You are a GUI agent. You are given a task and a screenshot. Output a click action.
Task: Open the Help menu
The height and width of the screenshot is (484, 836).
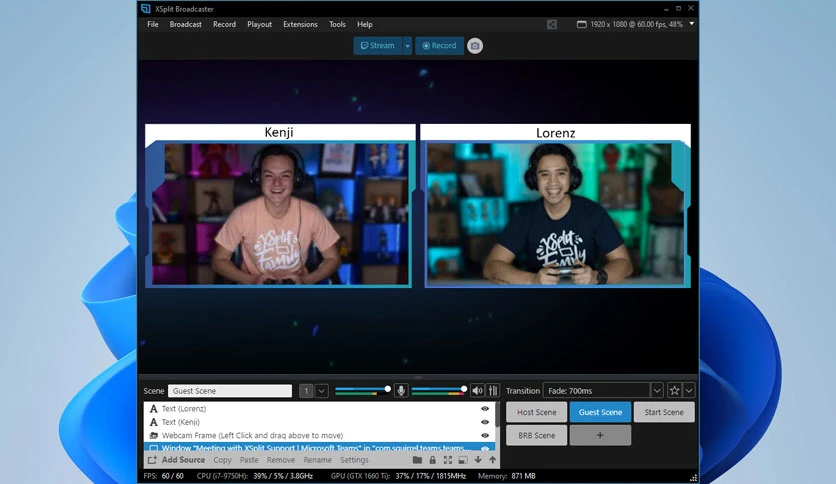tap(365, 24)
